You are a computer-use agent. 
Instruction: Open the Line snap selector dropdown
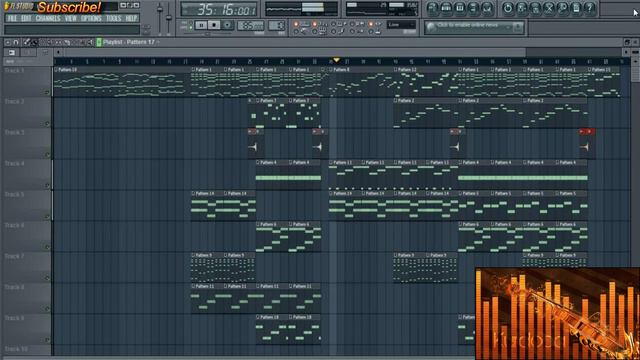pos(401,25)
